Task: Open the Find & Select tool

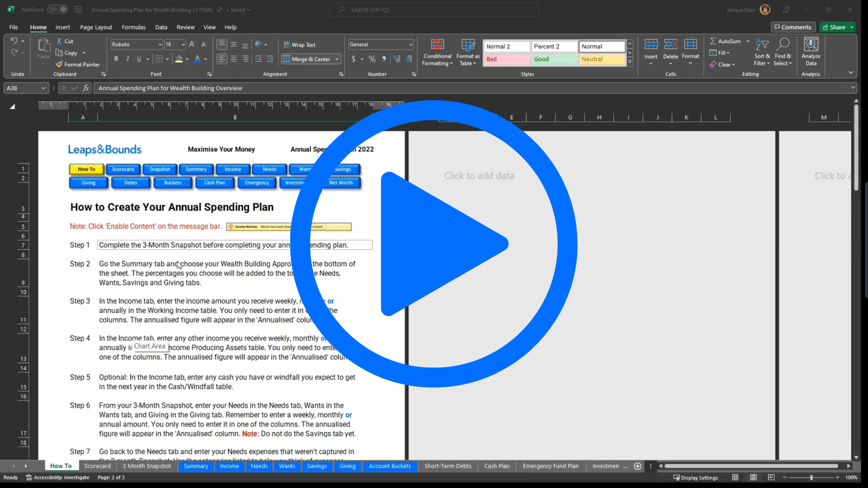Action: (783, 44)
